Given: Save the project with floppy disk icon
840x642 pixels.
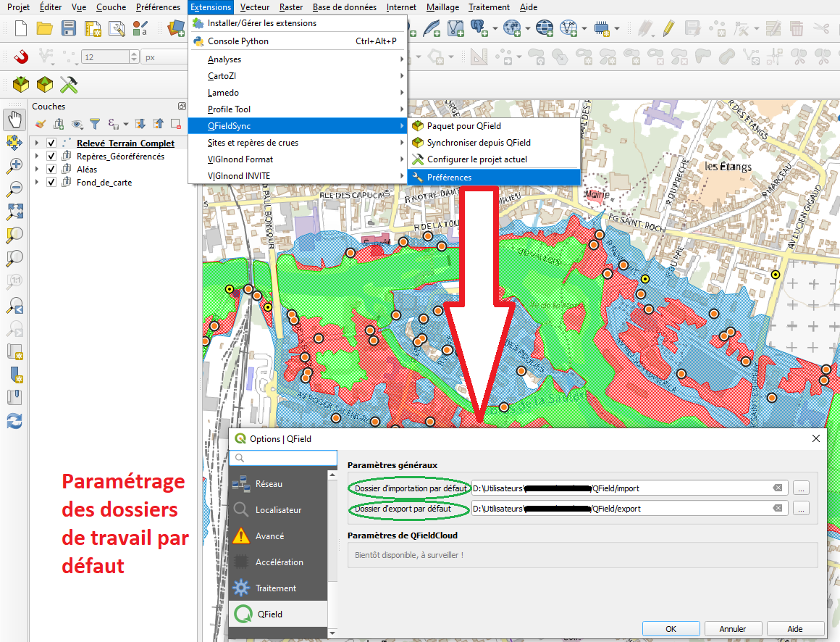Looking at the screenshot, I should pos(69,28).
